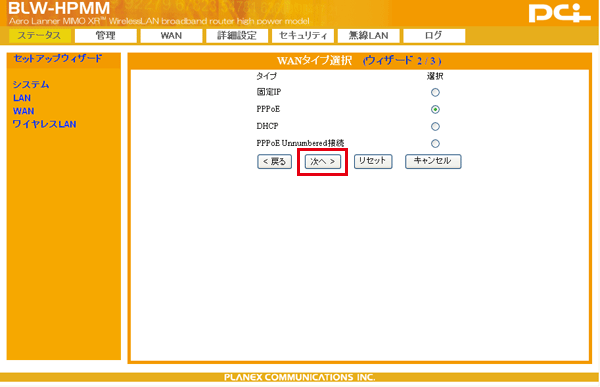
Task: Click the キャンセル button
Action: 433,161
